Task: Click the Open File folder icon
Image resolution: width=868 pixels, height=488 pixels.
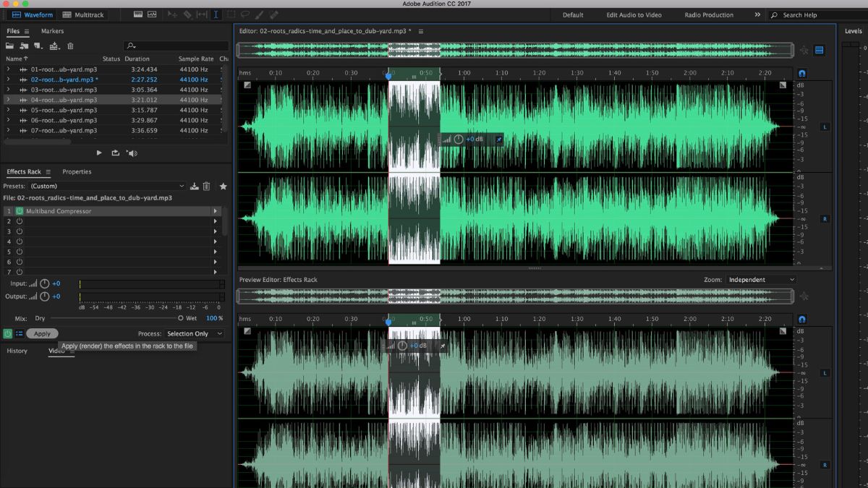Action: [10, 46]
